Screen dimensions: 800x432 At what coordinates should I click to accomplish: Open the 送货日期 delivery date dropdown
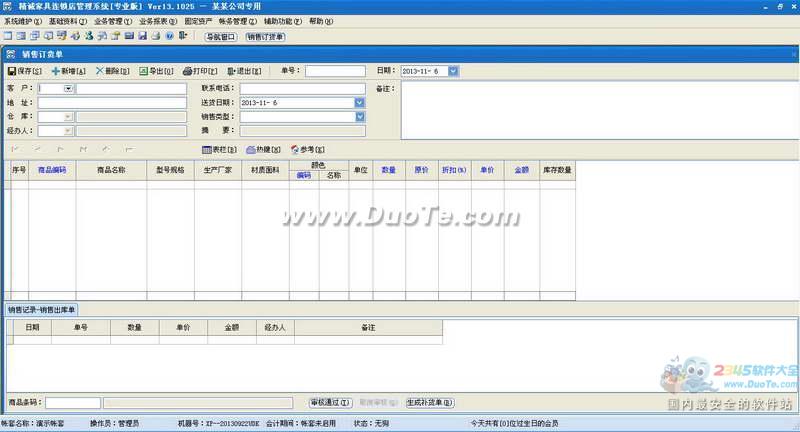[x=359, y=102]
